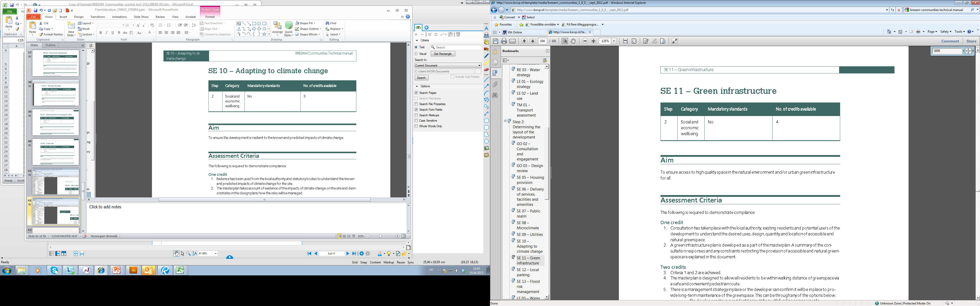Go to first page in bottom viewer toolbar
Screen dimensions: 980x306
pos(309,253)
